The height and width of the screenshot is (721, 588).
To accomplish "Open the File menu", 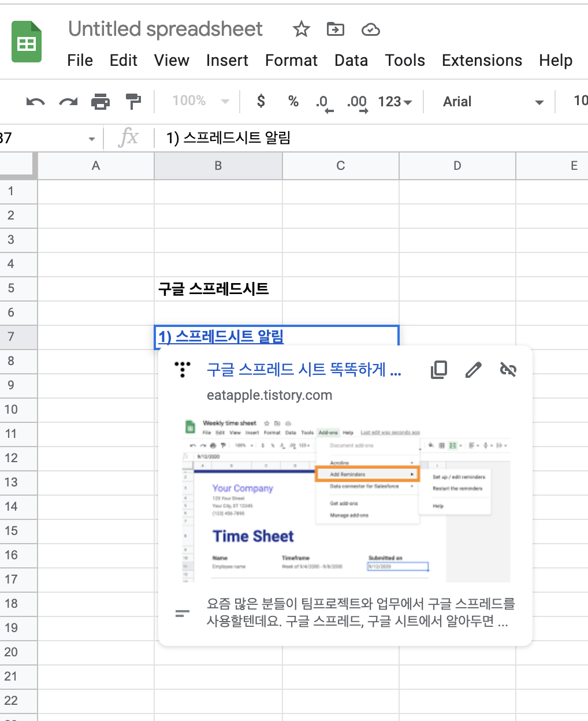I will (80, 61).
